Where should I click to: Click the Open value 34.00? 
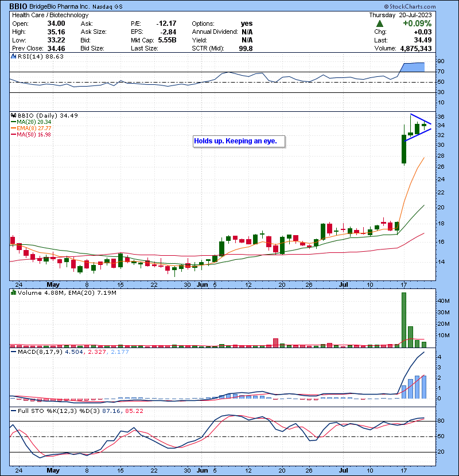56,24
